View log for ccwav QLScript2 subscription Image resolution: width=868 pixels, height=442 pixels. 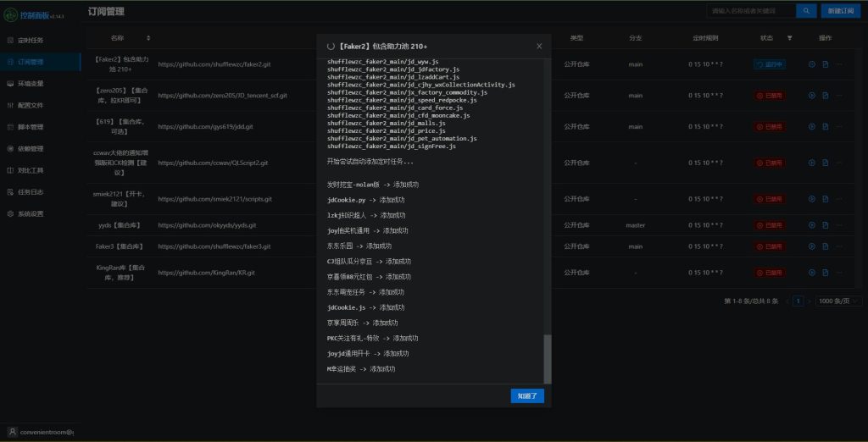[826, 163]
